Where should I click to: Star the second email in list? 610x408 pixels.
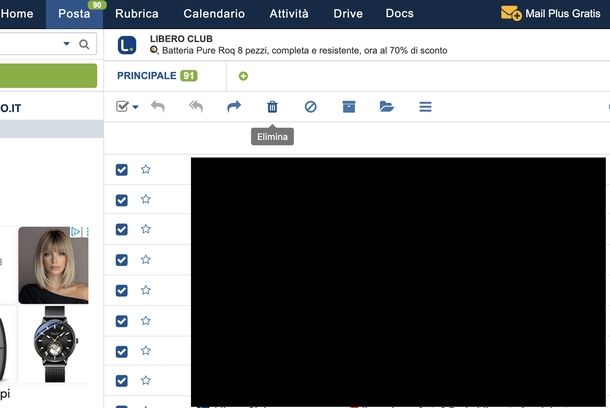click(145, 199)
